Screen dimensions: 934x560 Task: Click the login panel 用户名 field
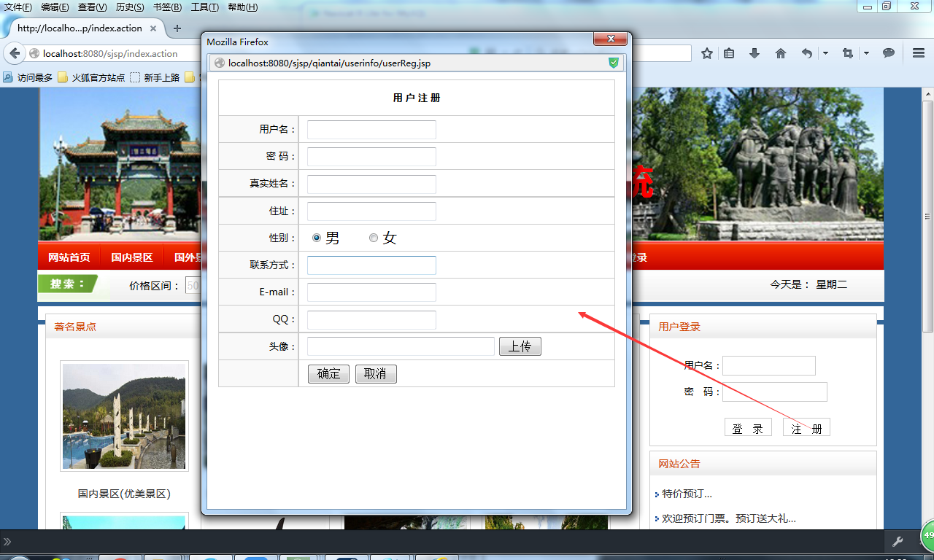coord(769,365)
